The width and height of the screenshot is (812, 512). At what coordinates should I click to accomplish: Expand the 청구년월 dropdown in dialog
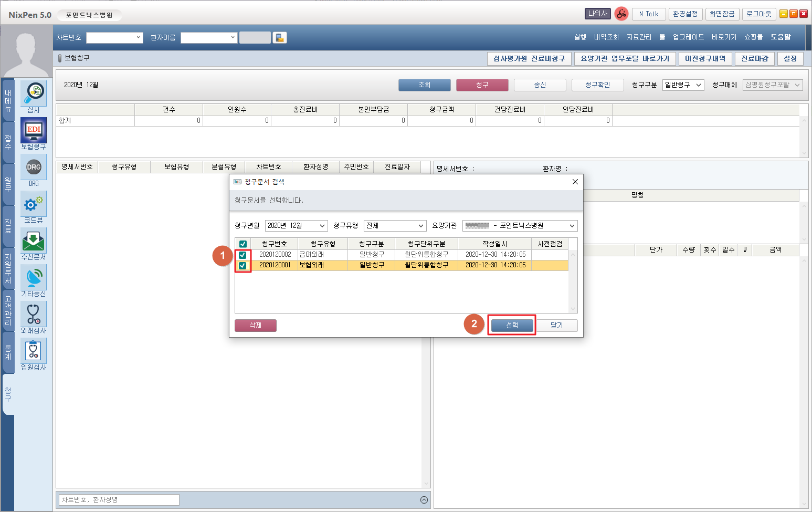click(x=296, y=226)
